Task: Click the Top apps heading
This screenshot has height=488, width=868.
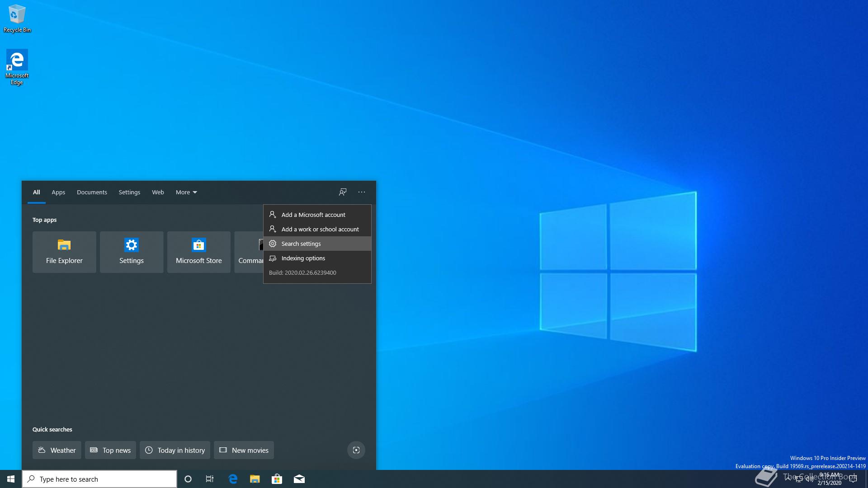Action: [x=44, y=220]
